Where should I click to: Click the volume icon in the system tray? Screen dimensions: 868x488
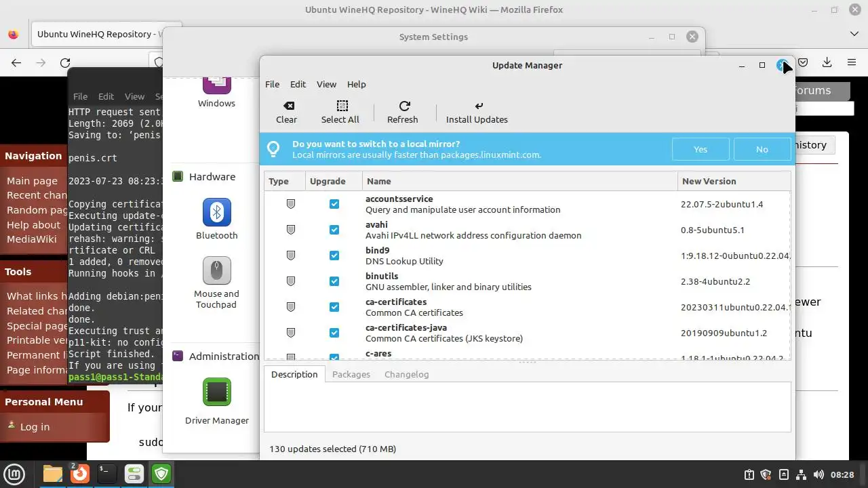[818, 474]
